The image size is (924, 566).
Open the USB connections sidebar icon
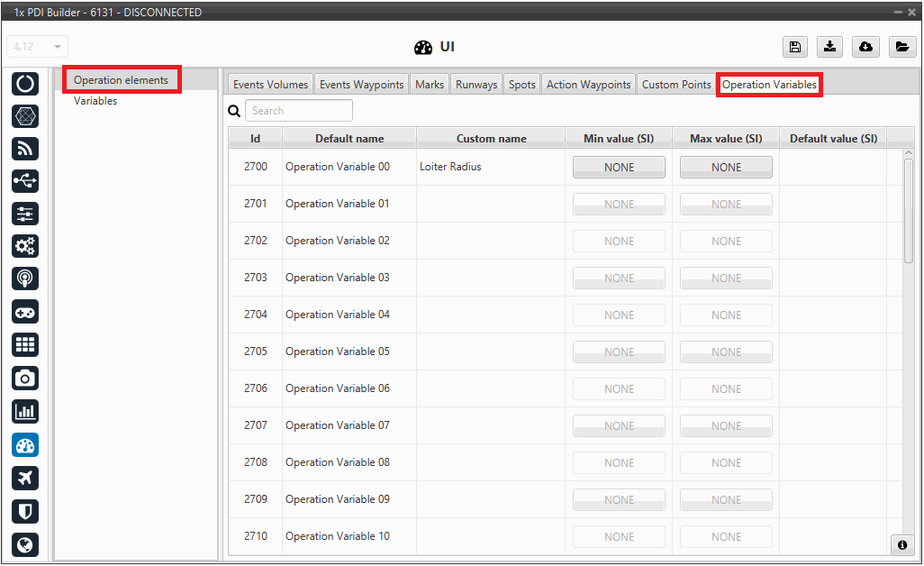coord(25,181)
